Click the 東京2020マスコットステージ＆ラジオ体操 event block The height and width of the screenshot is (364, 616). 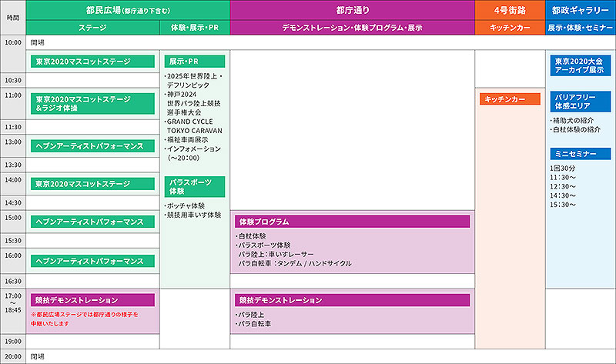[x=92, y=104]
